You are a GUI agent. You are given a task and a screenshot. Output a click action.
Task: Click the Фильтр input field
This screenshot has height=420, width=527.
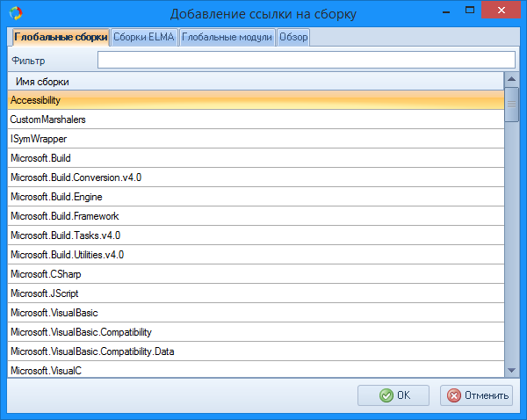point(307,60)
